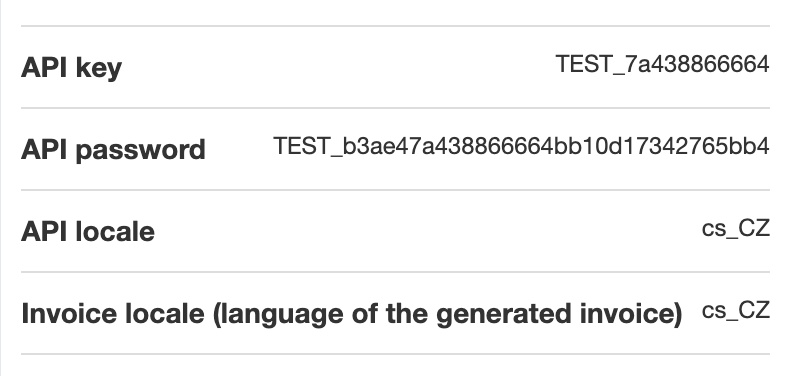Screen dimensions: 786x376
Task: Click the word 'password' in API password label
Action: click(x=140, y=150)
